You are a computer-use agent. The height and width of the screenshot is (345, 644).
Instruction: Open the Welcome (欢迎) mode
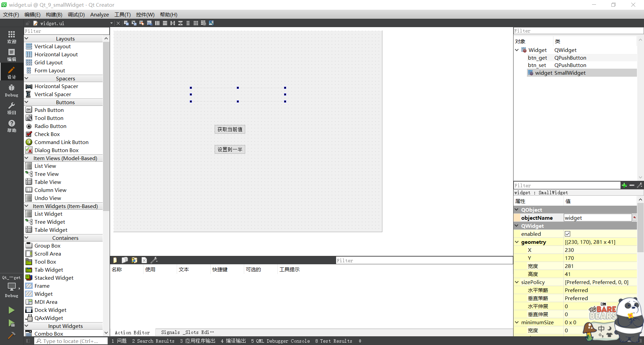[x=12, y=37]
